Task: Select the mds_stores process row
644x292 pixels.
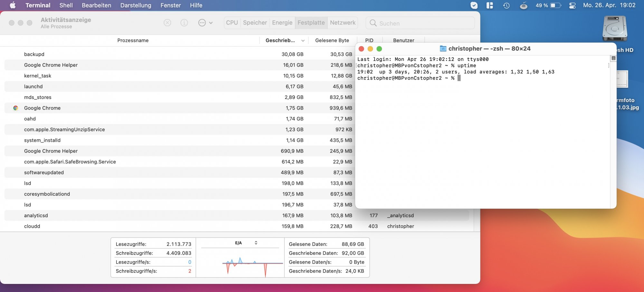Action: click(x=180, y=97)
